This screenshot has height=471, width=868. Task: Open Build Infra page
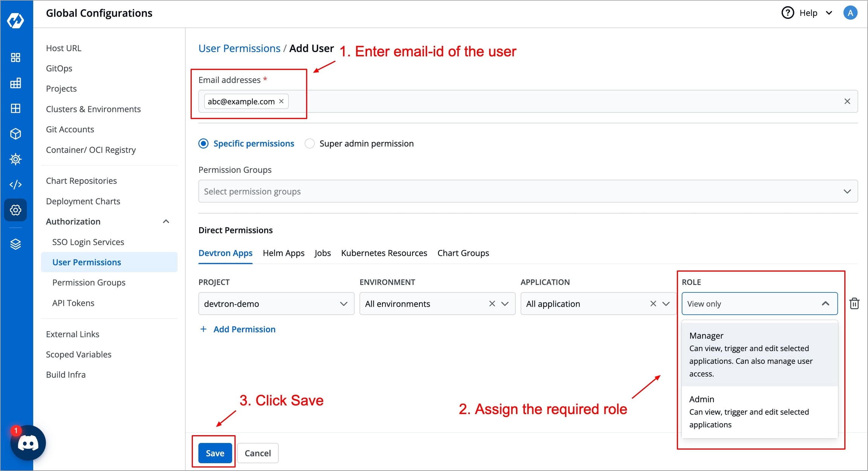coord(66,374)
